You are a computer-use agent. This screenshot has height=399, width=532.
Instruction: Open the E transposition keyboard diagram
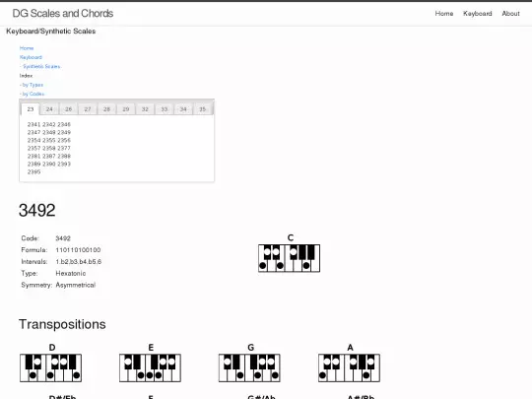click(150, 367)
